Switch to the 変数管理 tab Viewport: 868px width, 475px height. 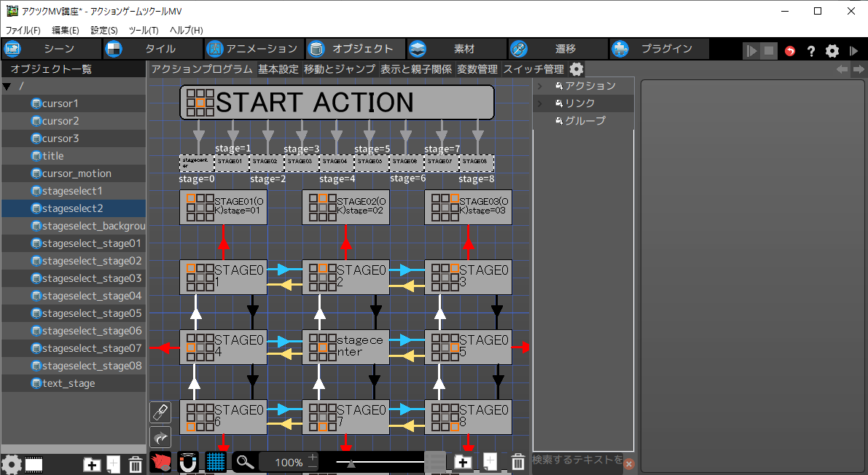(477, 69)
